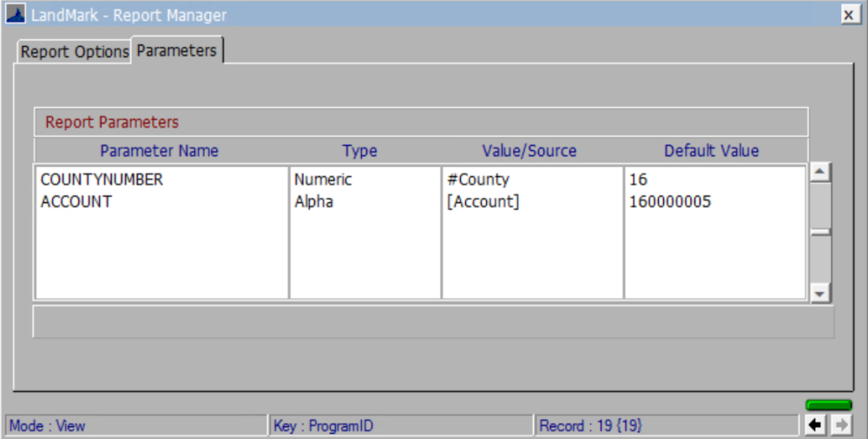Image resolution: width=868 pixels, height=439 pixels.
Task: Click the Type column header
Action: [360, 151]
